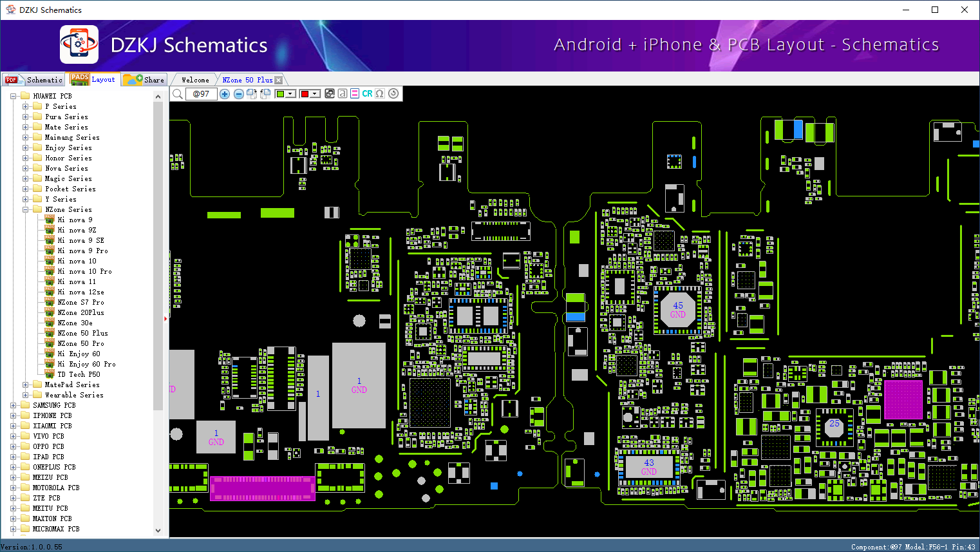The height and width of the screenshot is (552, 980).
Task: Click the component search field showing @97
Action: [x=202, y=94]
